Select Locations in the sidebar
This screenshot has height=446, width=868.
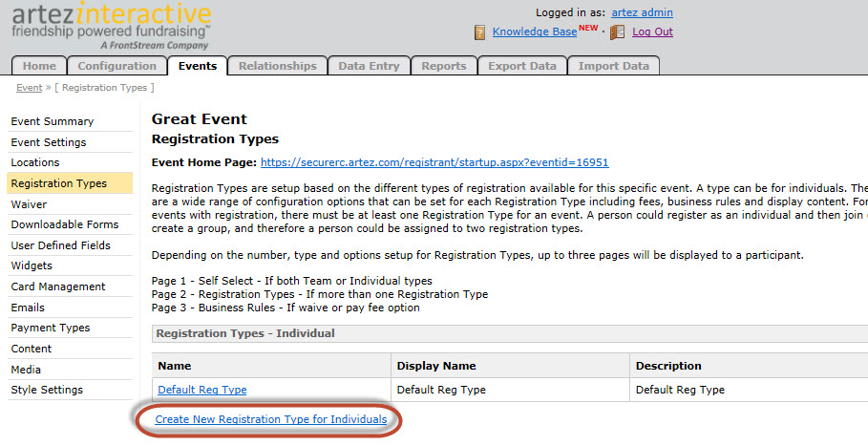(70, 162)
